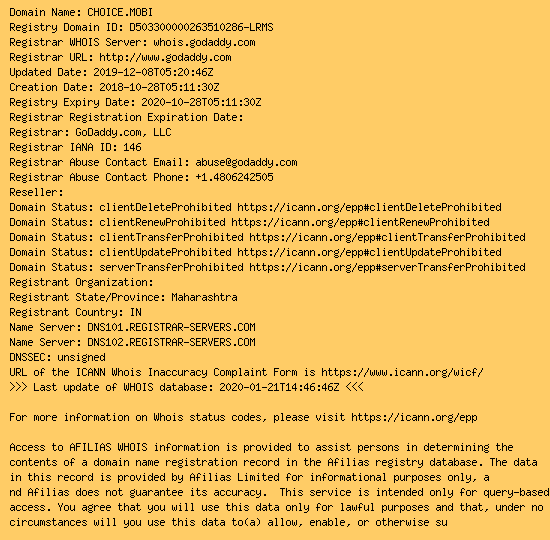Click name server DNS101.REGISTRAR-SERVERS.COM
Viewport: 550px width, 540px height.
(x=171, y=327)
